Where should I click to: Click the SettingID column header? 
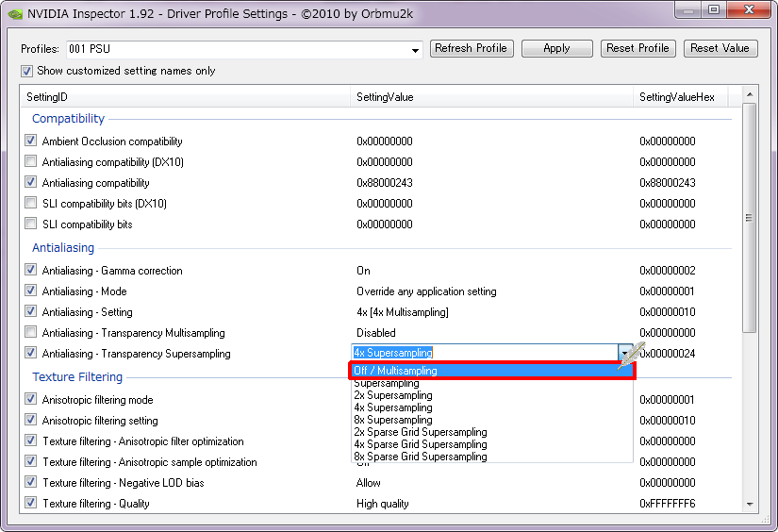(185, 97)
